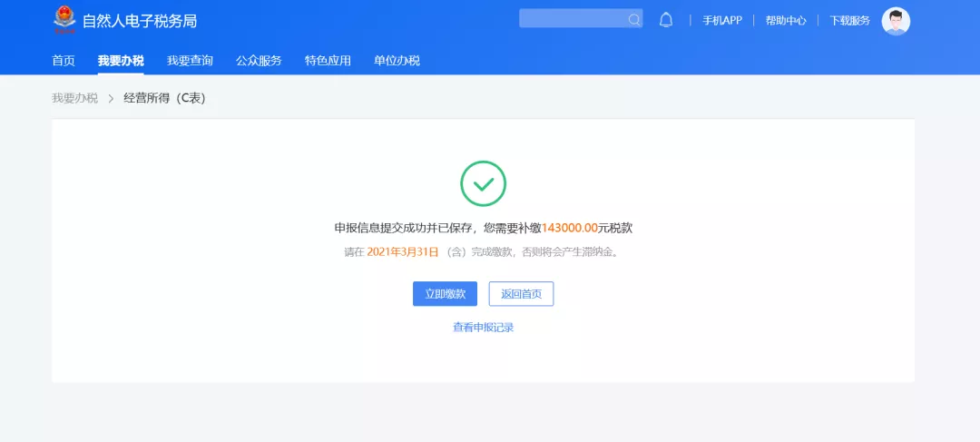The width and height of the screenshot is (980, 442).
Task: Go to the 首页 tab
Action: click(64, 61)
